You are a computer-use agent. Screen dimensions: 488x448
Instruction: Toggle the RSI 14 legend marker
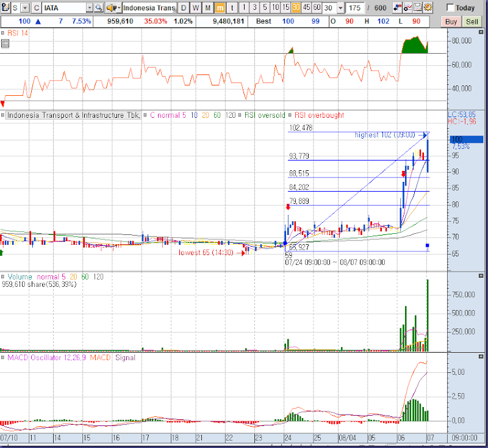point(3,33)
